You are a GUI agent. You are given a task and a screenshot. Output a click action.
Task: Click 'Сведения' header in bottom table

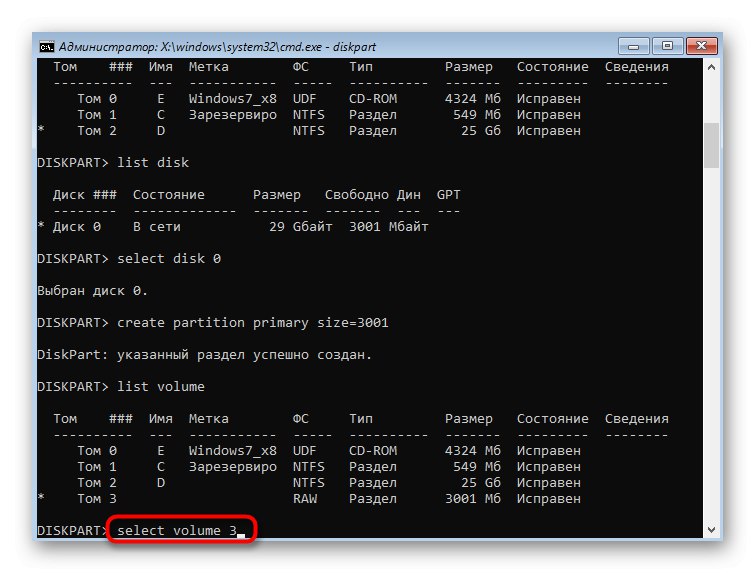tap(637, 419)
